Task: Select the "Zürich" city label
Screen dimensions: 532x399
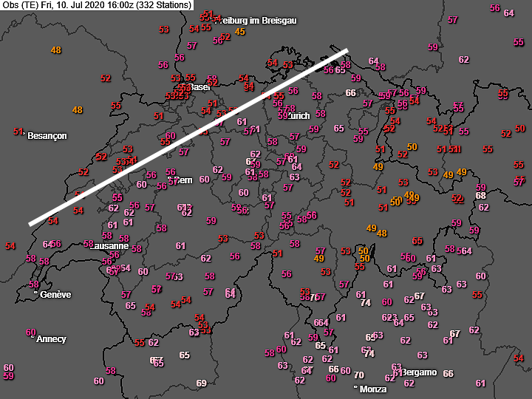Action: point(299,116)
